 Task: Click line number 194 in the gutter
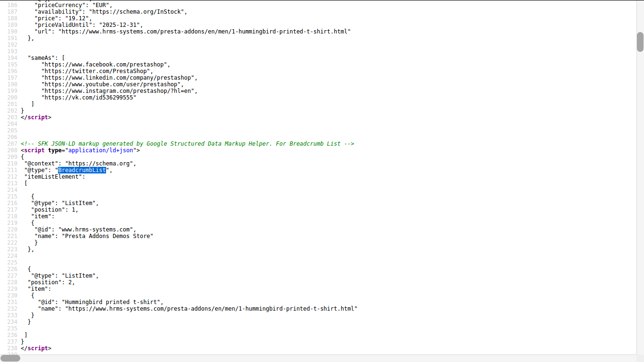point(12,58)
